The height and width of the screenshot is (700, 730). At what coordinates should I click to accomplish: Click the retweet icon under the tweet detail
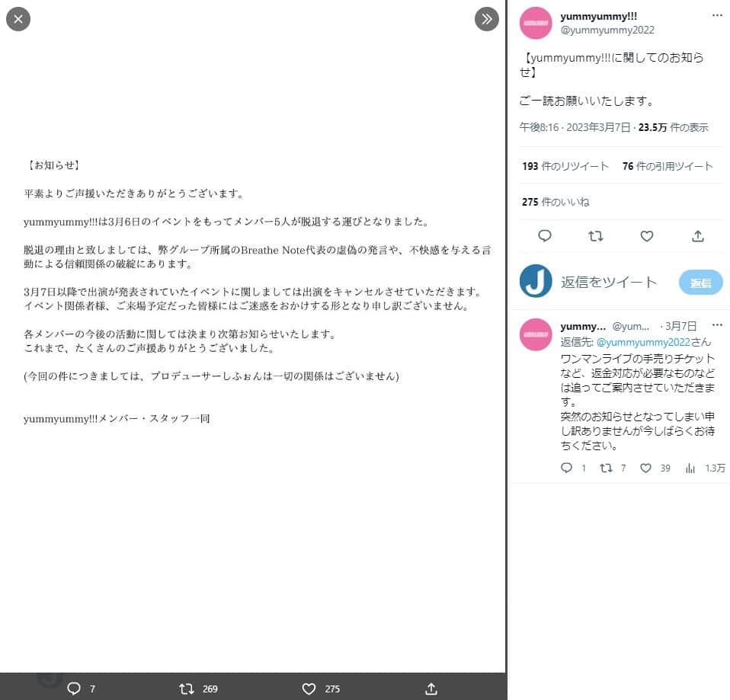595,236
